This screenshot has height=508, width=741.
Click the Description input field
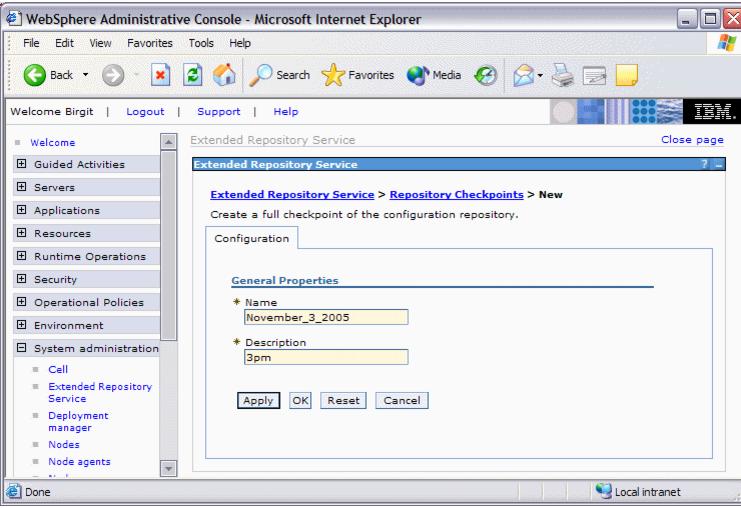click(326, 357)
